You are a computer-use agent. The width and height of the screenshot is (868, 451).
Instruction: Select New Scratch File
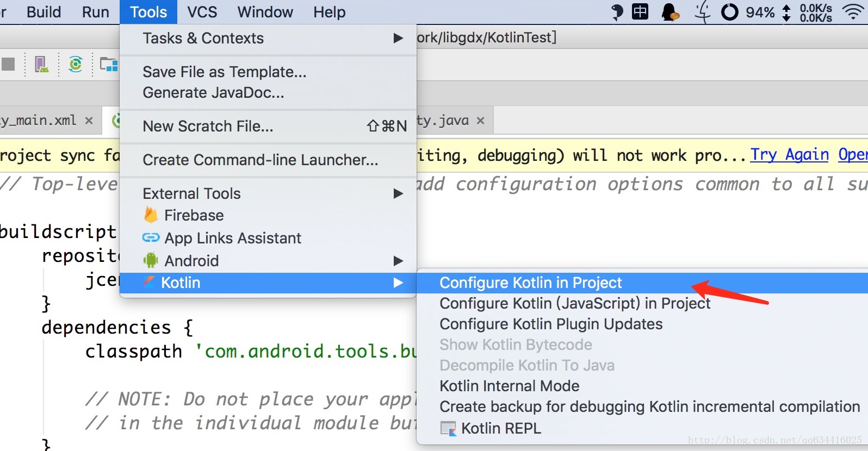268,126
